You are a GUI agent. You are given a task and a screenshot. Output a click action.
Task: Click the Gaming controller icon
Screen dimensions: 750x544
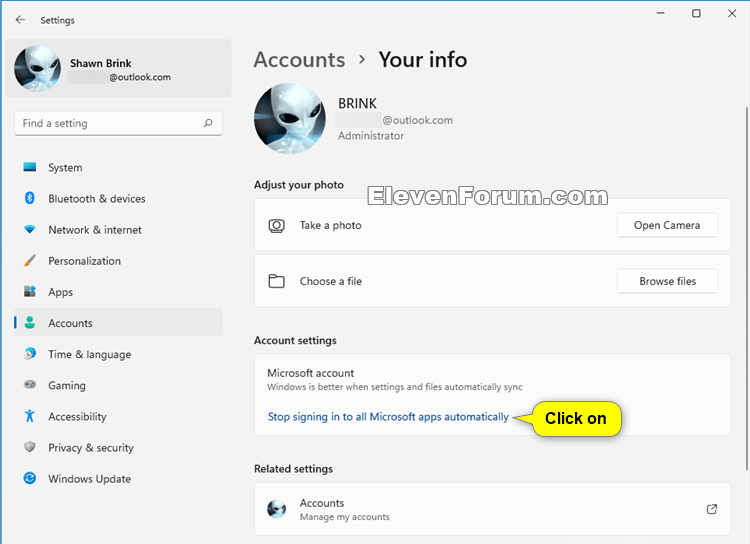[30, 385]
